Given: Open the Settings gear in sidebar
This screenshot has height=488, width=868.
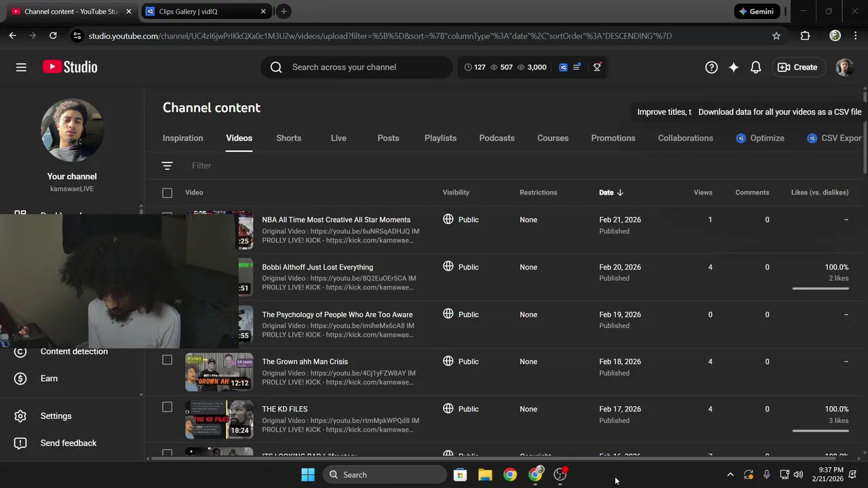Looking at the screenshot, I should tap(20, 416).
